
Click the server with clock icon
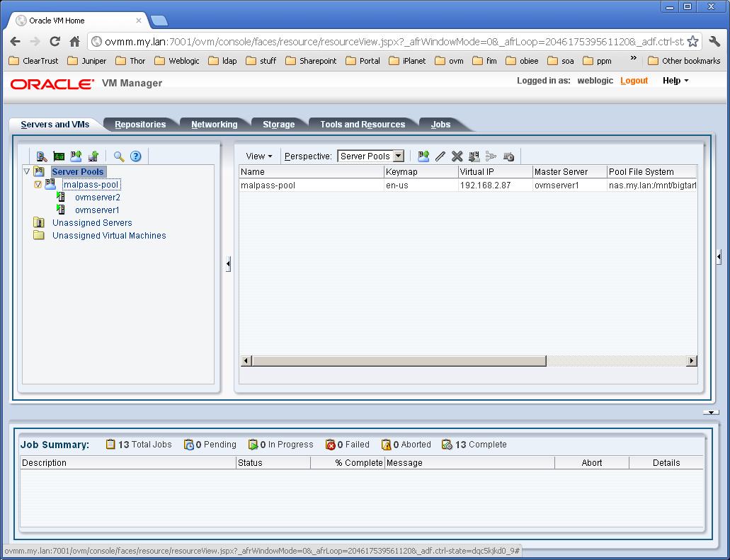click(x=508, y=156)
